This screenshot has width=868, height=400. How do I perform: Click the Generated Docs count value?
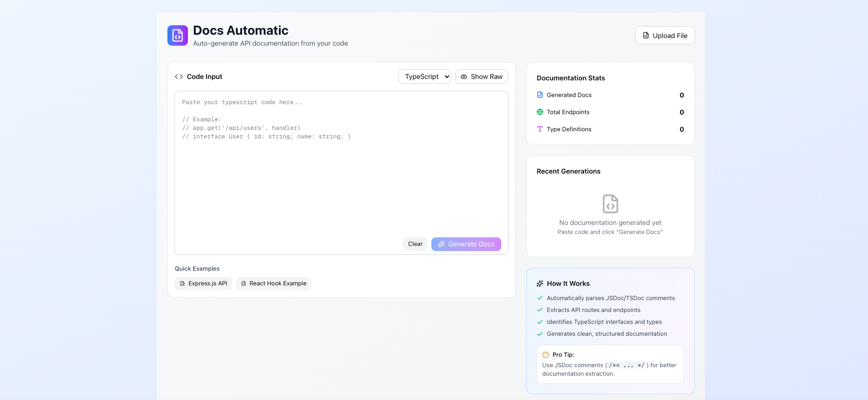pos(682,95)
